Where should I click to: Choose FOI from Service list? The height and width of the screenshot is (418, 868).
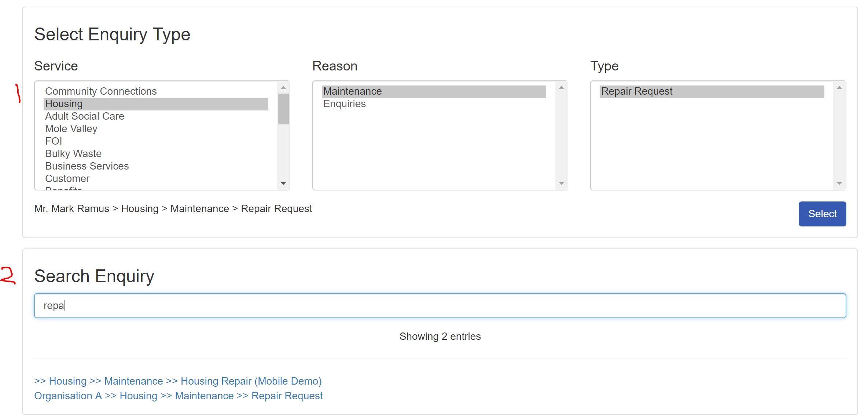54,141
